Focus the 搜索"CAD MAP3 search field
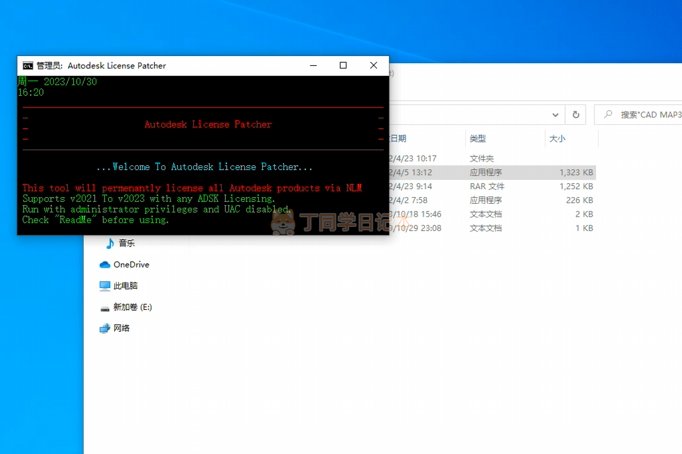The image size is (682, 454). click(639, 115)
